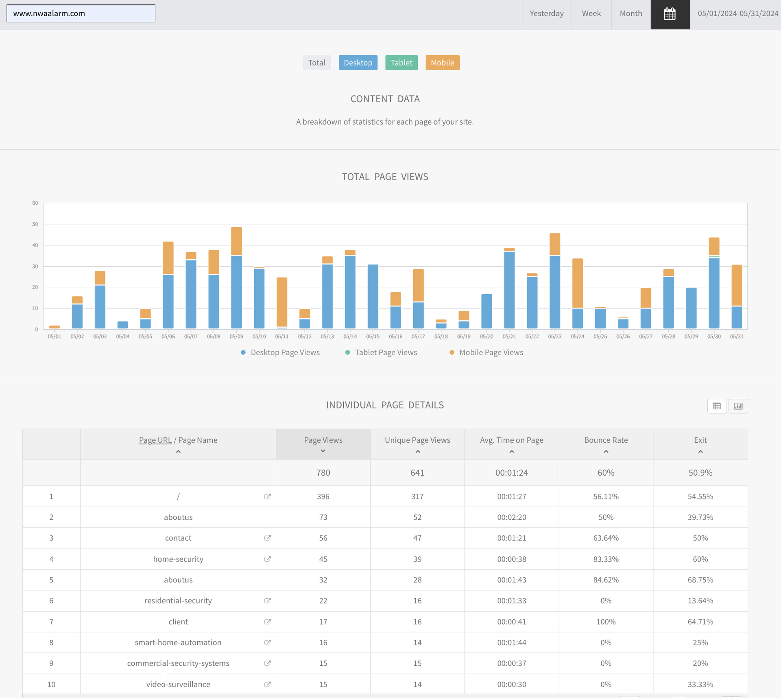Select the Month date range tab
The height and width of the screenshot is (700, 781).
(630, 13)
